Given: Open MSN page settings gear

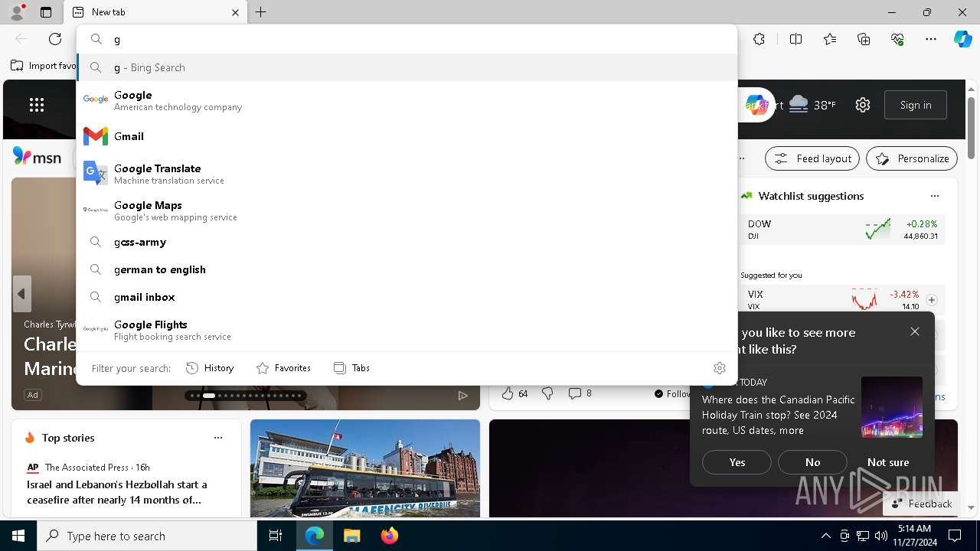Looking at the screenshot, I should pos(863,105).
